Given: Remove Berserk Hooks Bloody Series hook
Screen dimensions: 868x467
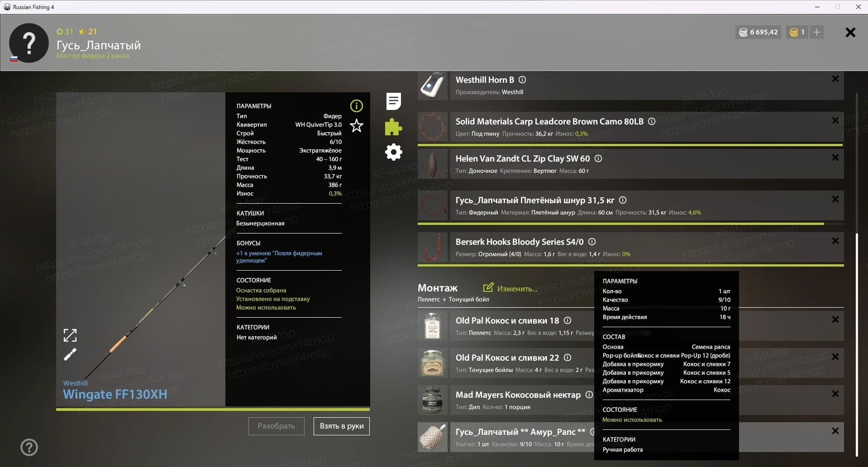Looking at the screenshot, I should (835, 241).
